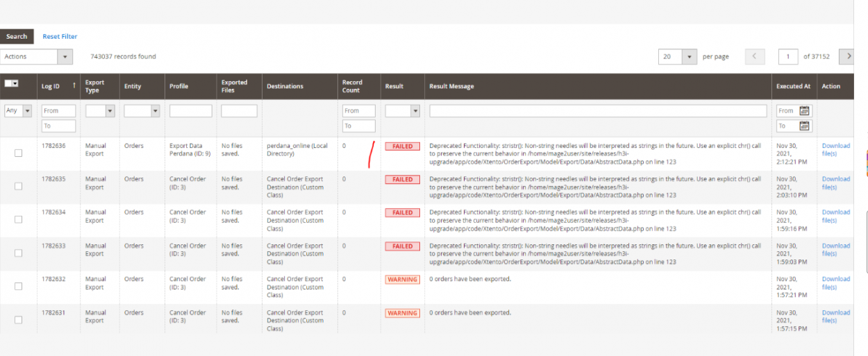This screenshot has height=356, width=868.
Task: Expand the Export Type filter dropdown
Action: click(x=100, y=111)
